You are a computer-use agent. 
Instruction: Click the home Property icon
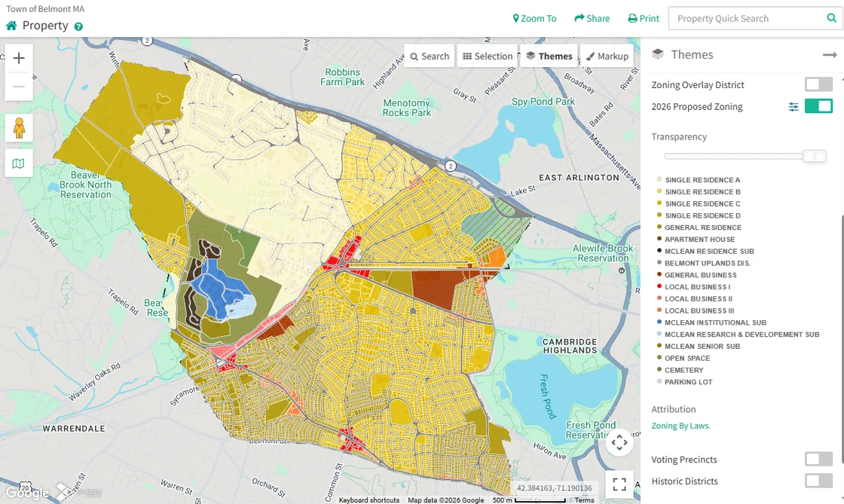tap(11, 26)
